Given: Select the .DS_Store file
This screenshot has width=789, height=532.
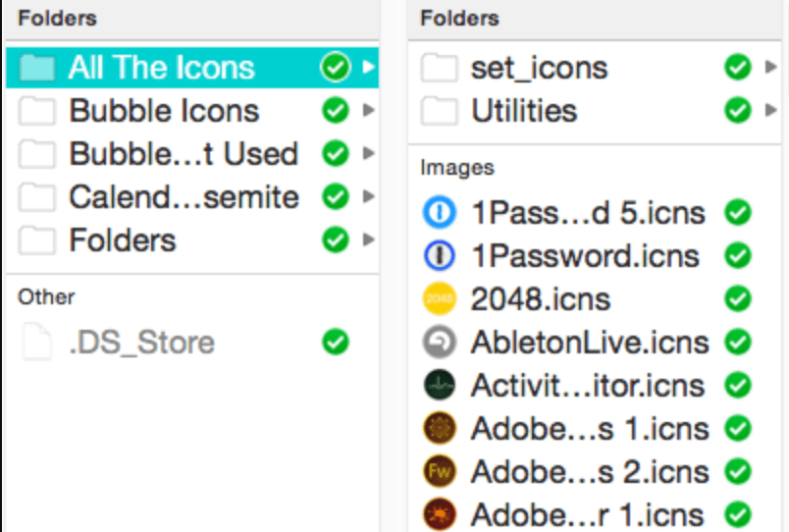Looking at the screenshot, I should point(141,342).
